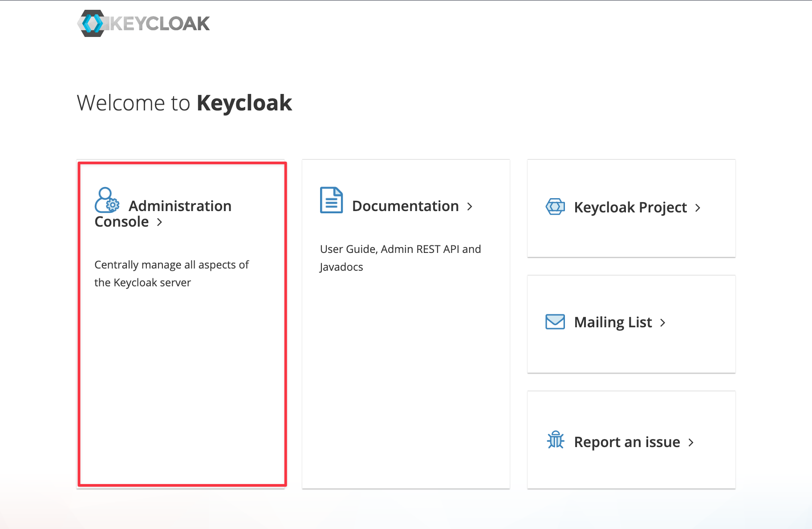Open the Keycloak Project page
Screen dimensions: 812x529
coord(630,207)
